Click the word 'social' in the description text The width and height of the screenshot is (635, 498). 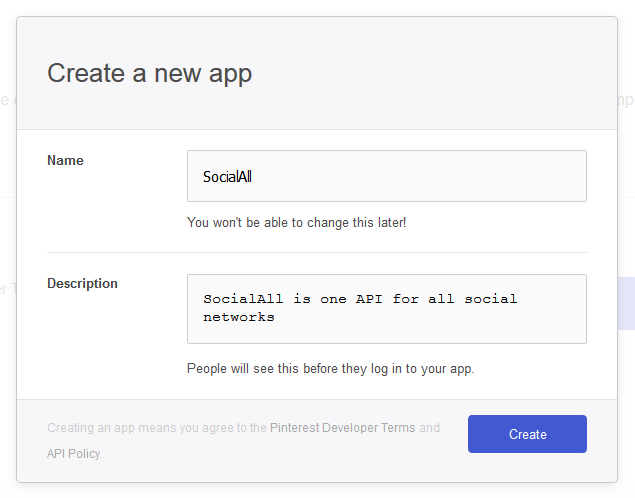(490, 299)
